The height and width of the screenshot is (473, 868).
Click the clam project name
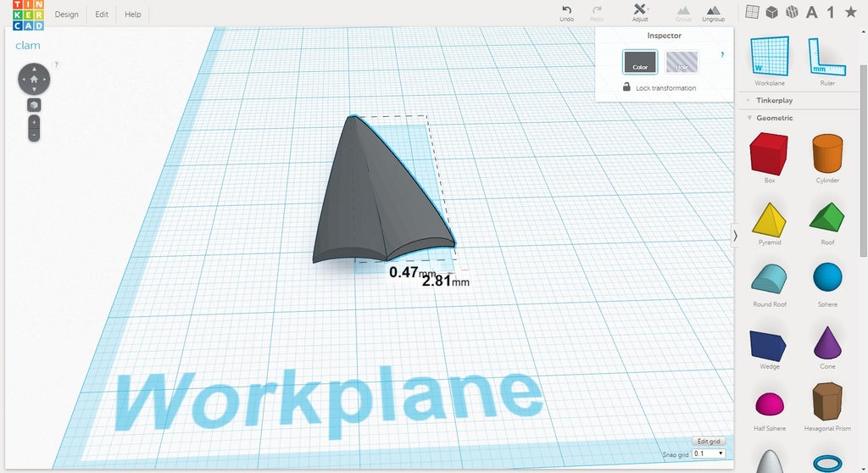28,46
